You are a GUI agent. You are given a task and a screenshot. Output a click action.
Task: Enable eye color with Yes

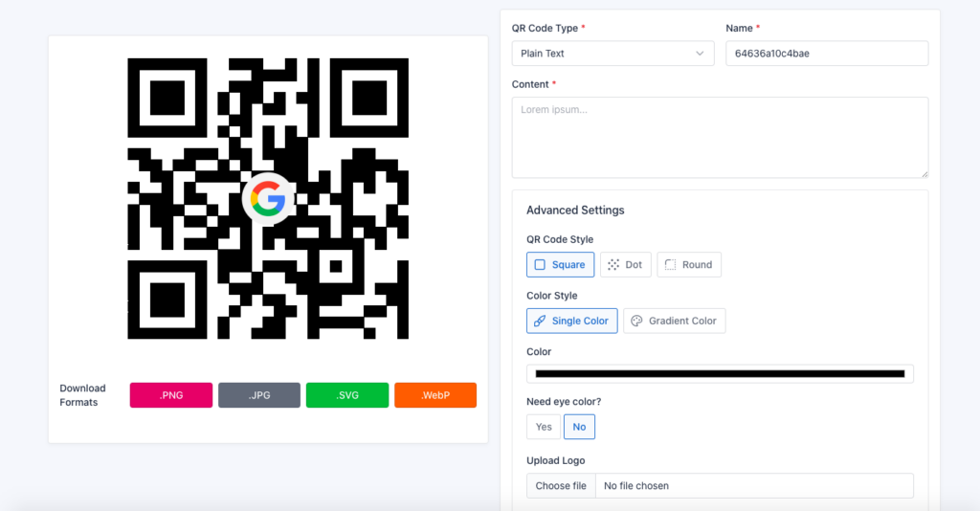(x=544, y=427)
